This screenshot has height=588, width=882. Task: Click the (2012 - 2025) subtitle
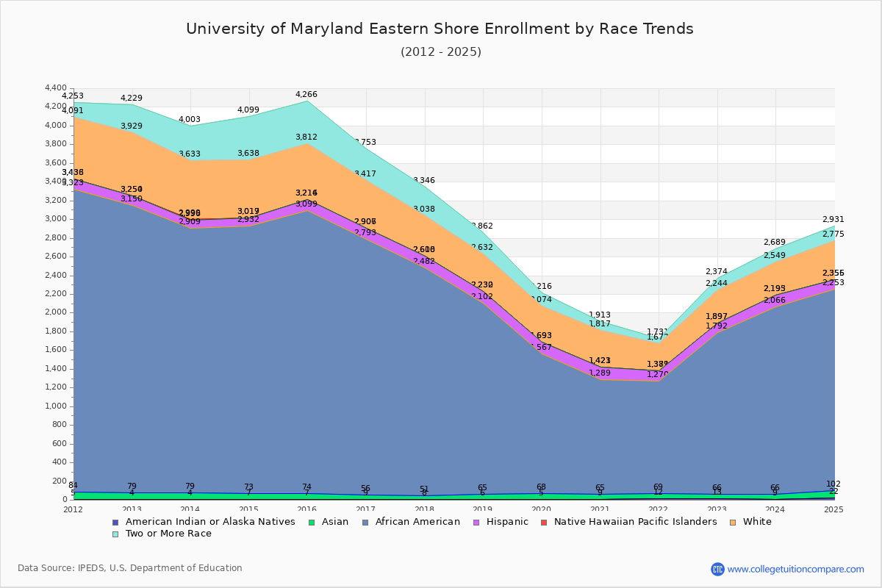pos(441,51)
